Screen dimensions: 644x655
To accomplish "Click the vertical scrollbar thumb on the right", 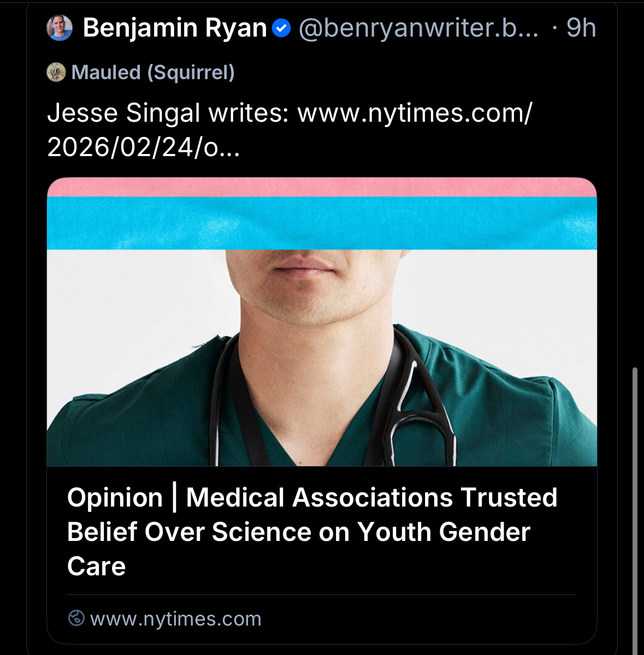I will [635, 508].
